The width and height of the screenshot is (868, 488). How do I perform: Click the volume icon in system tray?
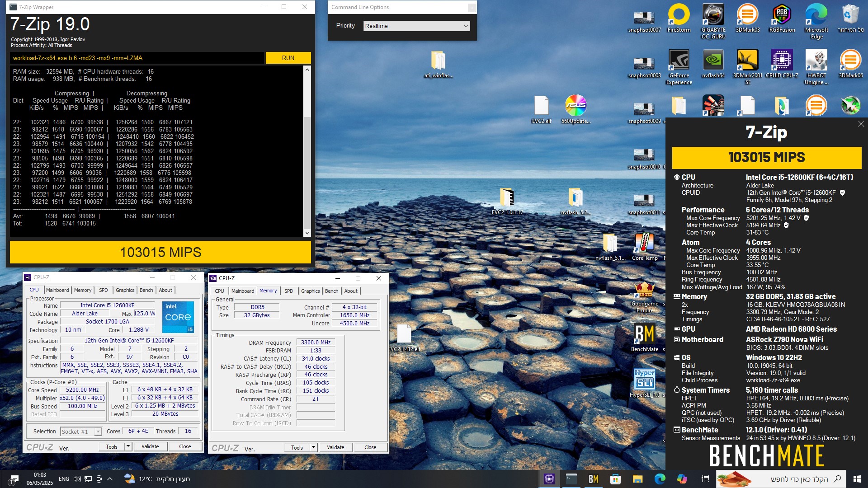point(77,479)
